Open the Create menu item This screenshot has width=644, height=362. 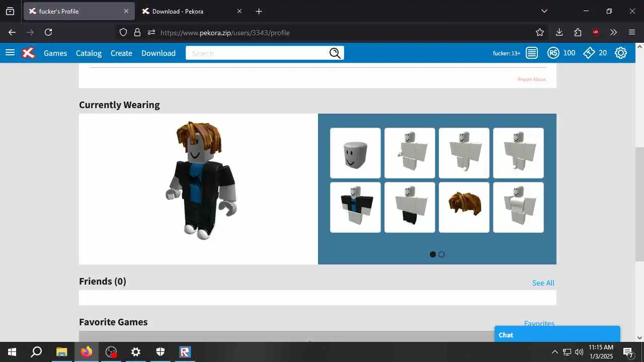point(121,53)
